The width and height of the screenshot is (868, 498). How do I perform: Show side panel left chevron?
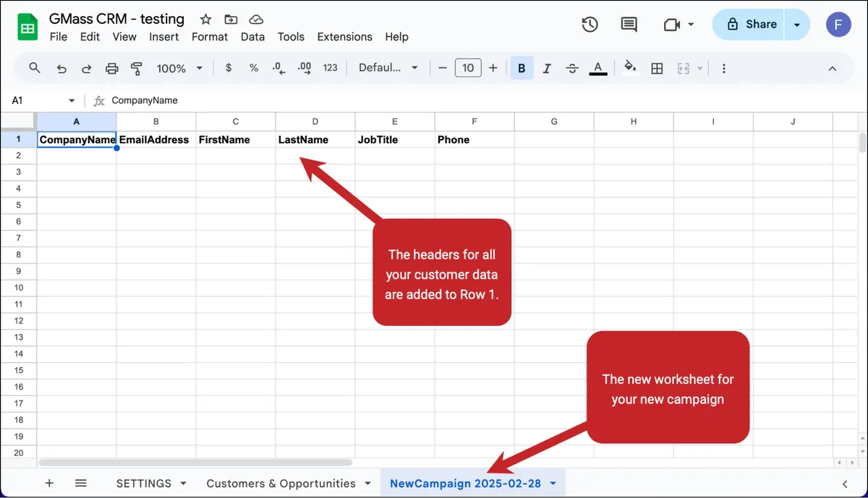(844, 484)
